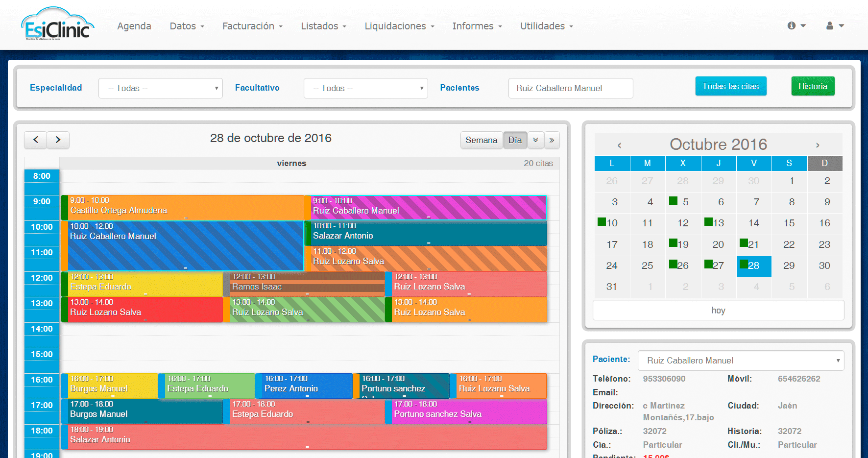Open 17:00 Estepa Eduardo appointment
The width and height of the screenshot is (868, 458).
[x=304, y=411]
